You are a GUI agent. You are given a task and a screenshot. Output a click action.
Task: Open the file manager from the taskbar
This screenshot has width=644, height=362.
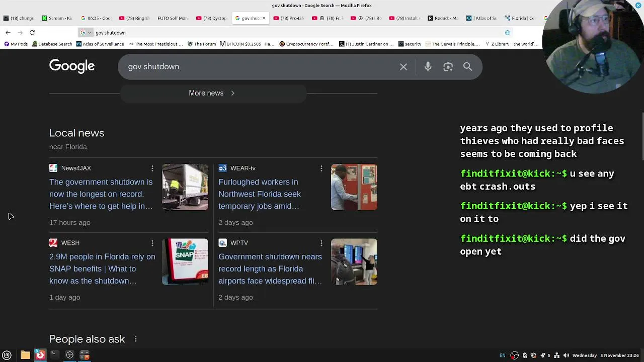[x=25, y=355]
